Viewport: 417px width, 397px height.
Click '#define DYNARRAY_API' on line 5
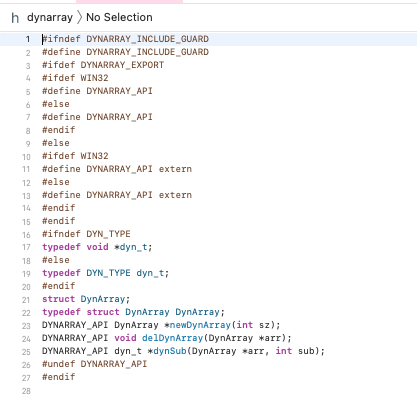click(x=97, y=91)
